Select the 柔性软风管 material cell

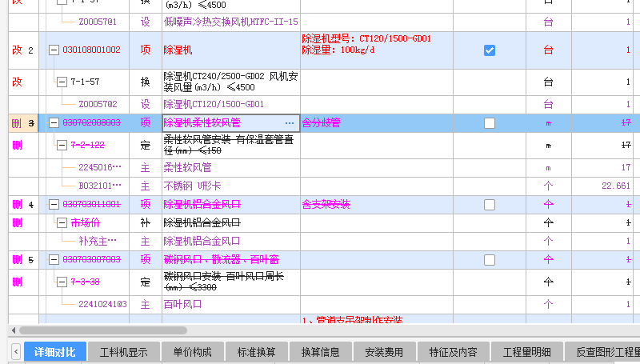(231, 168)
